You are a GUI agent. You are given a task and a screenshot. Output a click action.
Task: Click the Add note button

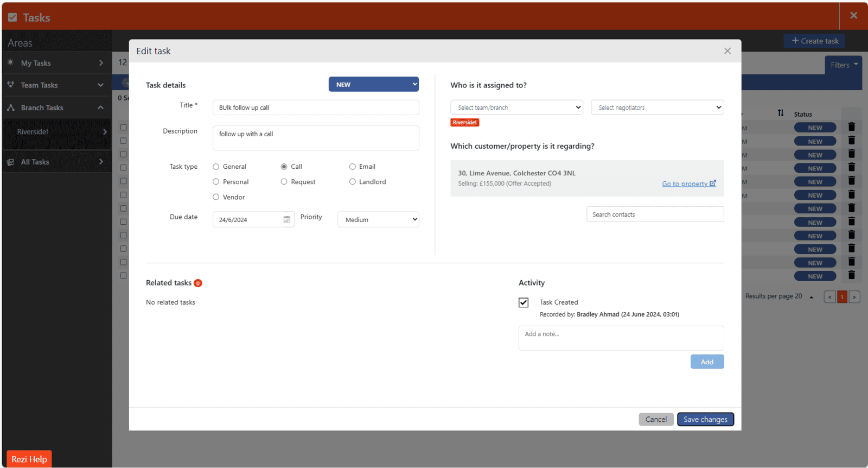707,362
